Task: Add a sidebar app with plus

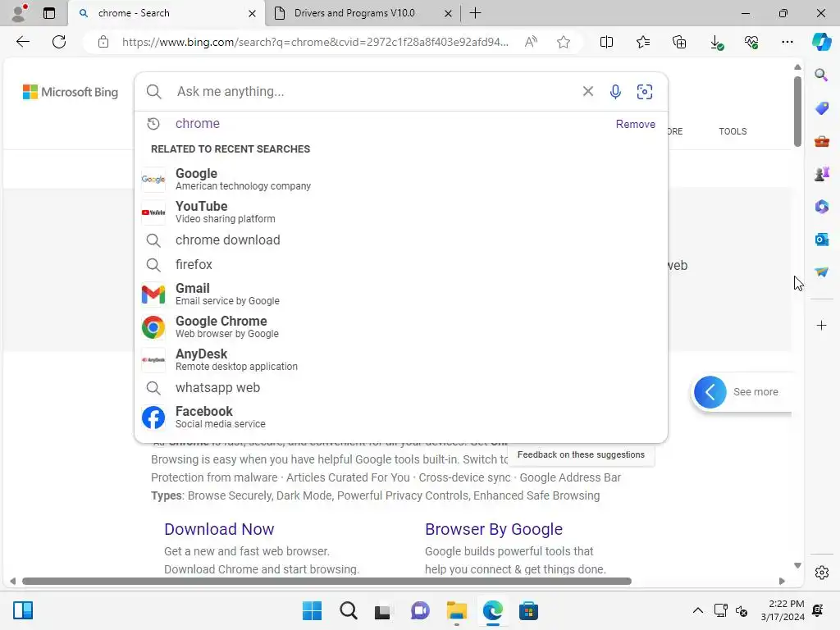Action: point(821,325)
